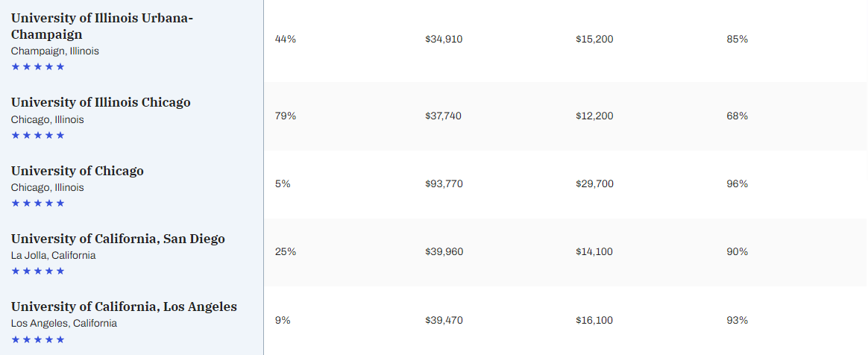Select the $12,200 net price cell
868x355 pixels.
pyautogui.click(x=594, y=116)
